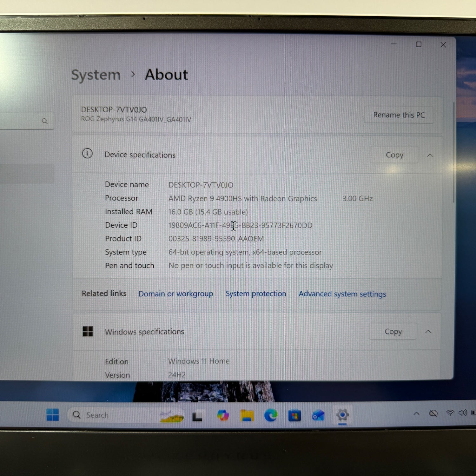Viewport: 476px width, 476px height.
Task: Collapse the Device specifications section
Action: point(430,155)
